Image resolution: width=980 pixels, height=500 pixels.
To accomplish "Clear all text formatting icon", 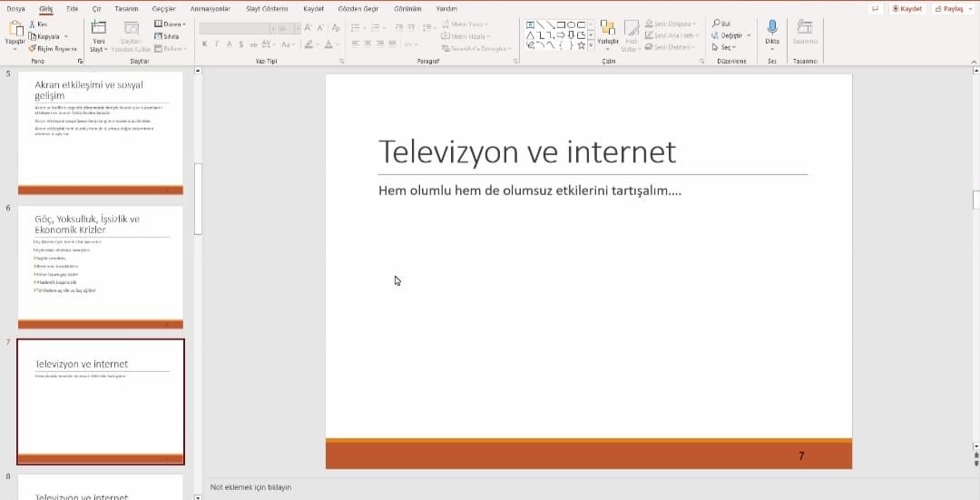I will pos(336,28).
